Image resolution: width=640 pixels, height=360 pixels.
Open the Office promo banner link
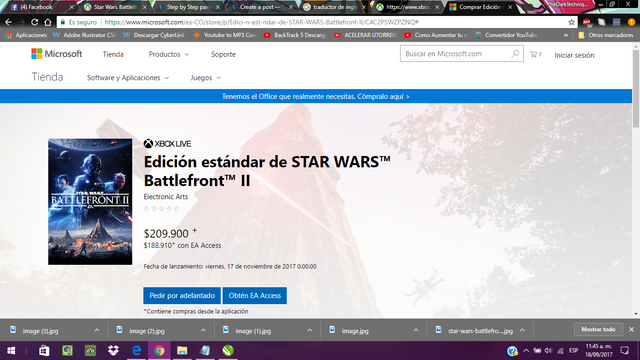tap(316, 96)
